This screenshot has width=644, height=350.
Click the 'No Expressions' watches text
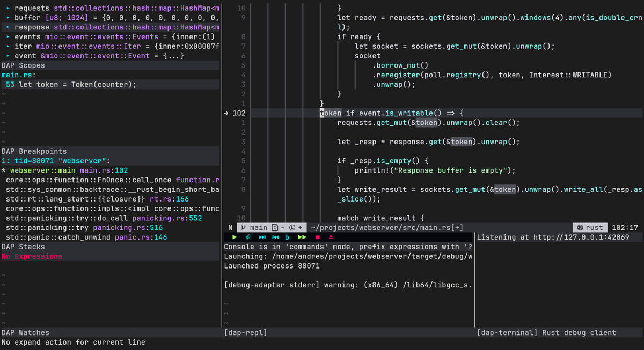pyautogui.click(x=32, y=256)
